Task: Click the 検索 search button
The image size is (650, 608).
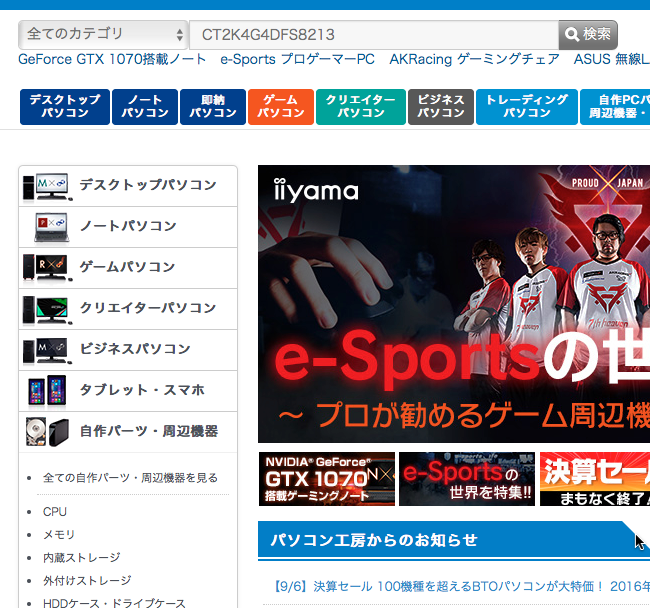Action: (x=588, y=35)
